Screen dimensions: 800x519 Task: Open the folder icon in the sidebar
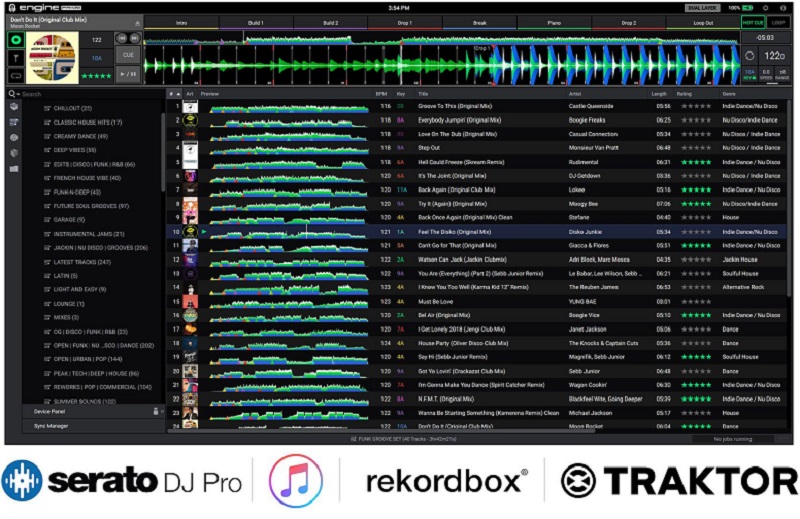click(14, 168)
